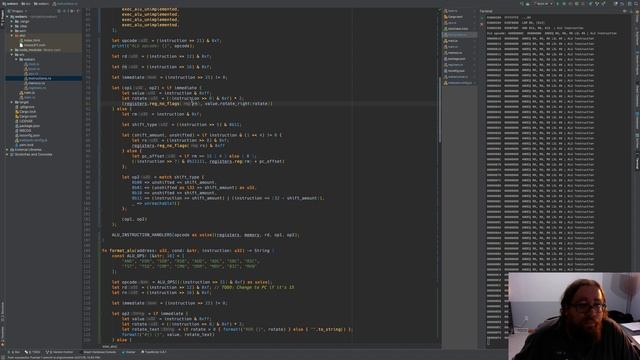The height and width of the screenshot is (360, 640).
Task: Open index.html in the Project tree
Action: tap(31, 40)
